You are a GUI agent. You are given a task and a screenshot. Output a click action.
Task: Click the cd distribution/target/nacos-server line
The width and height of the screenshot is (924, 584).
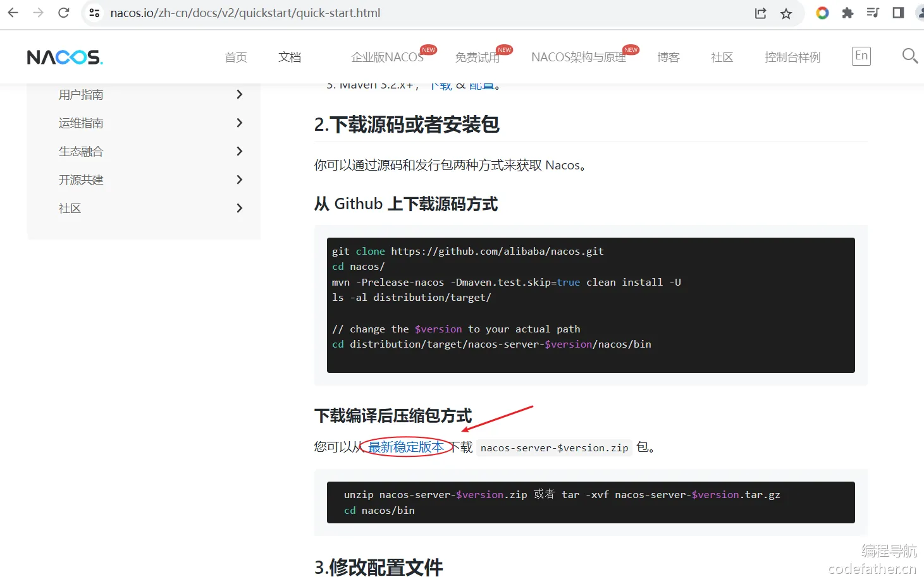(x=491, y=344)
